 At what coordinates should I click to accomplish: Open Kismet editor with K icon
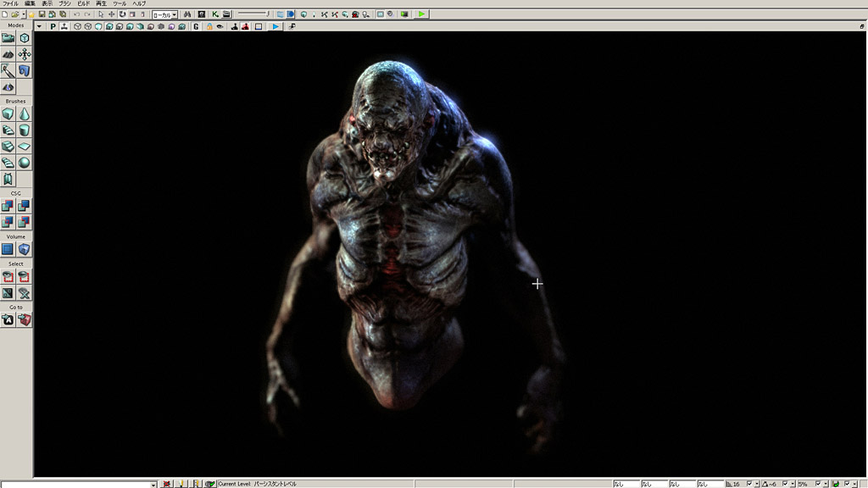tap(214, 14)
